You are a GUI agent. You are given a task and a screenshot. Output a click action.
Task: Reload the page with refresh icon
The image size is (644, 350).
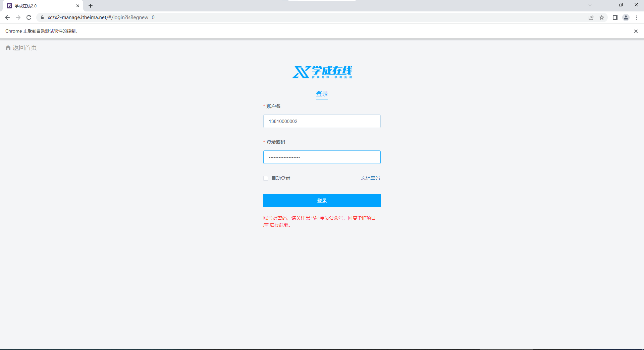click(x=29, y=17)
